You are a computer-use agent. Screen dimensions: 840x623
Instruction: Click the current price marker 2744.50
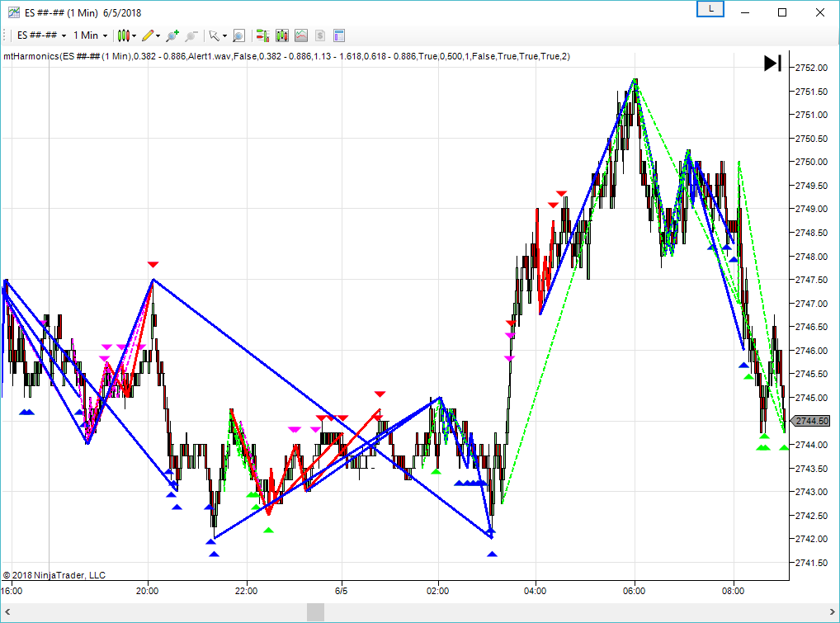pyautogui.click(x=812, y=421)
